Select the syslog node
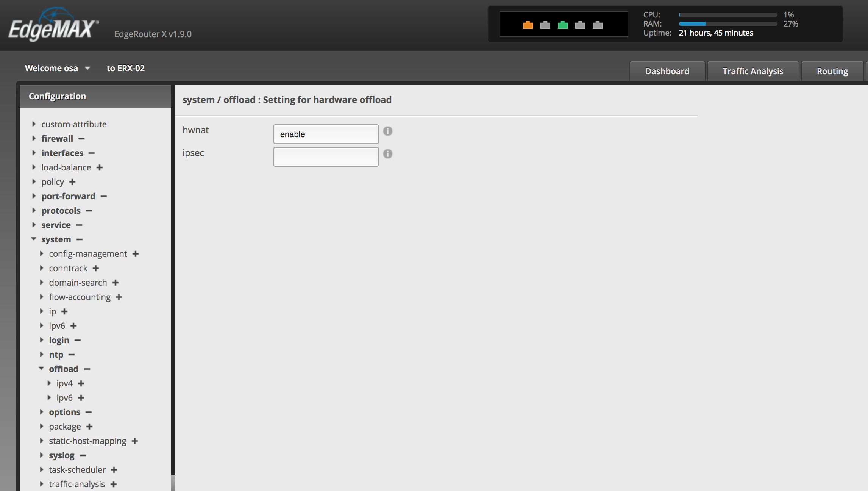Viewport: 868px width, 491px height. pos(62,455)
